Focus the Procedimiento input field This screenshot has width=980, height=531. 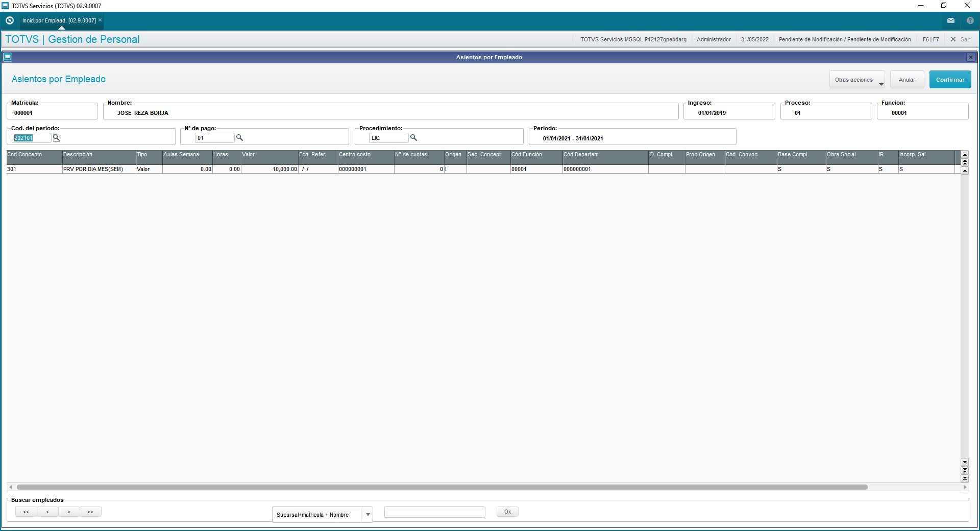pos(389,138)
